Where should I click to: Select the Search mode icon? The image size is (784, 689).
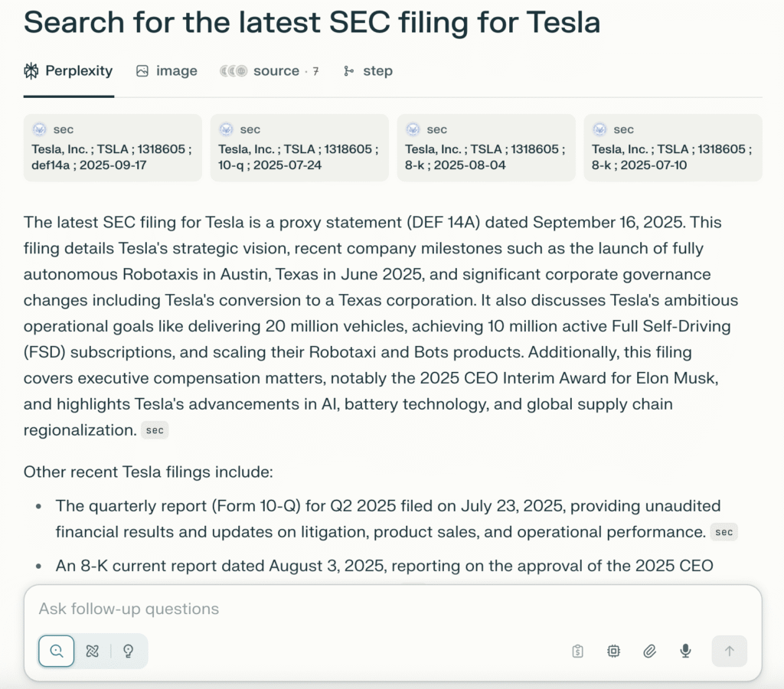coord(57,651)
